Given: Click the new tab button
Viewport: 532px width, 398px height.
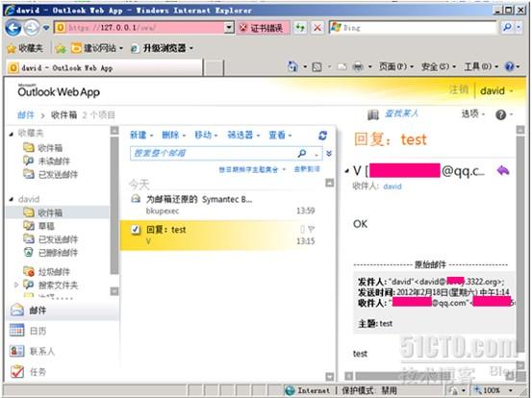Looking at the screenshot, I should pos(214,68).
